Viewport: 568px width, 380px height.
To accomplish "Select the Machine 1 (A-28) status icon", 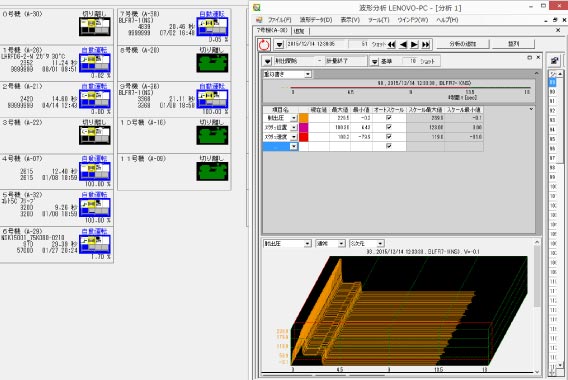I will pos(95,63).
